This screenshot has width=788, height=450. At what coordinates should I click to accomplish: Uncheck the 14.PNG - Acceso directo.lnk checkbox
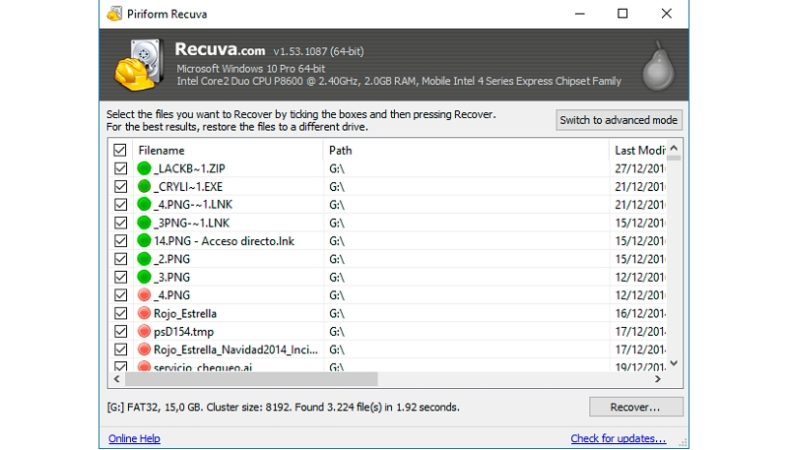121,241
